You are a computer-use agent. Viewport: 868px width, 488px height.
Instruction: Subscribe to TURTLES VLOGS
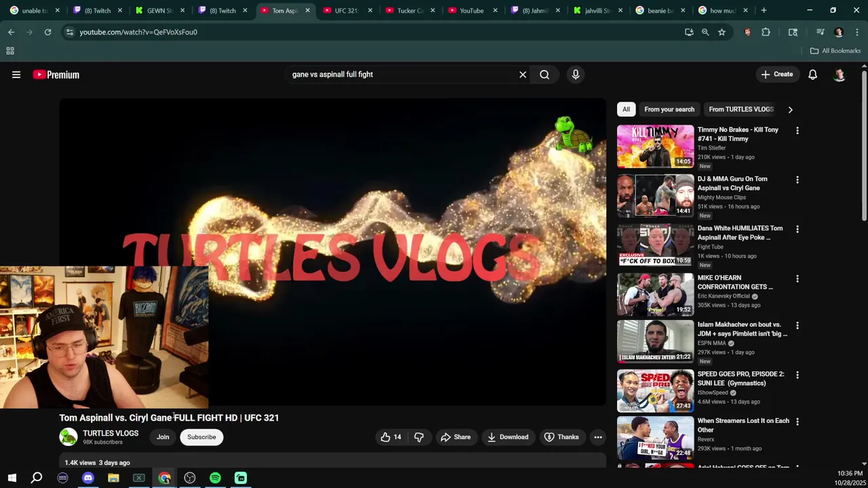201,437
